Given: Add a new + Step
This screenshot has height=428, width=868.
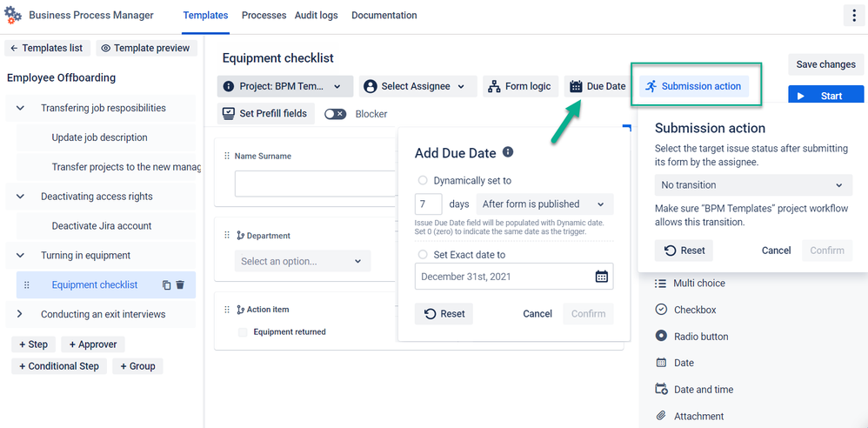Looking at the screenshot, I should [x=33, y=344].
